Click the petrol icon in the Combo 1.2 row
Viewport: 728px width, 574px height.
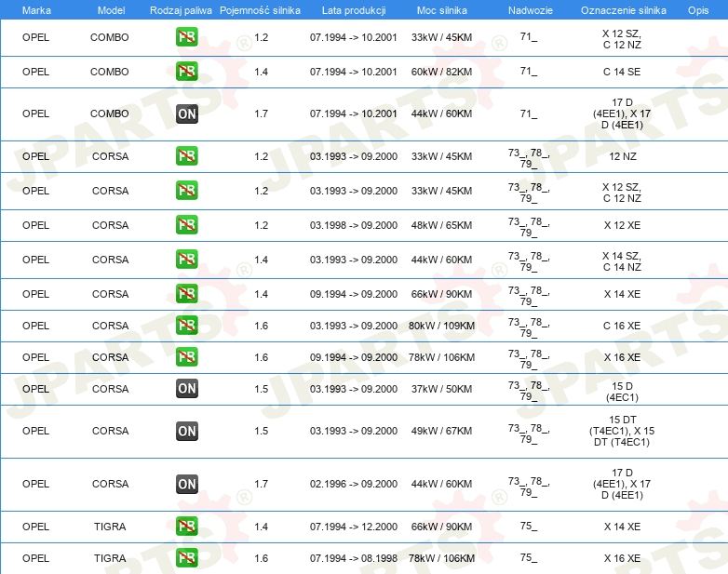pos(186,37)
